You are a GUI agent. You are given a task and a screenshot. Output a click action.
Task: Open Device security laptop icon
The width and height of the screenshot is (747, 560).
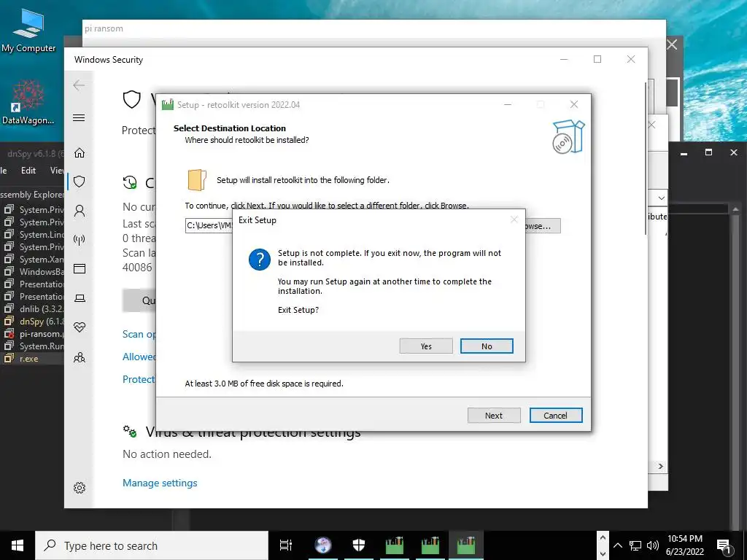click(x=80, y=298)
